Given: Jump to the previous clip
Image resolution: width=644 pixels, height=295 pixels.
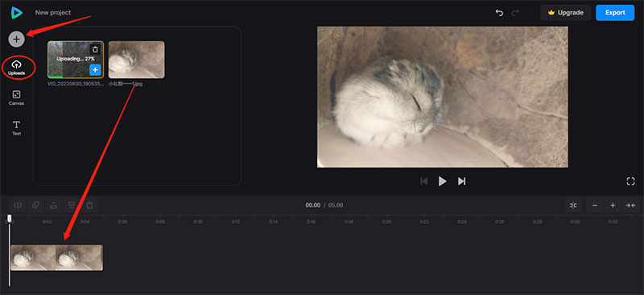Looking at the screenshot, I should (424, 181).
